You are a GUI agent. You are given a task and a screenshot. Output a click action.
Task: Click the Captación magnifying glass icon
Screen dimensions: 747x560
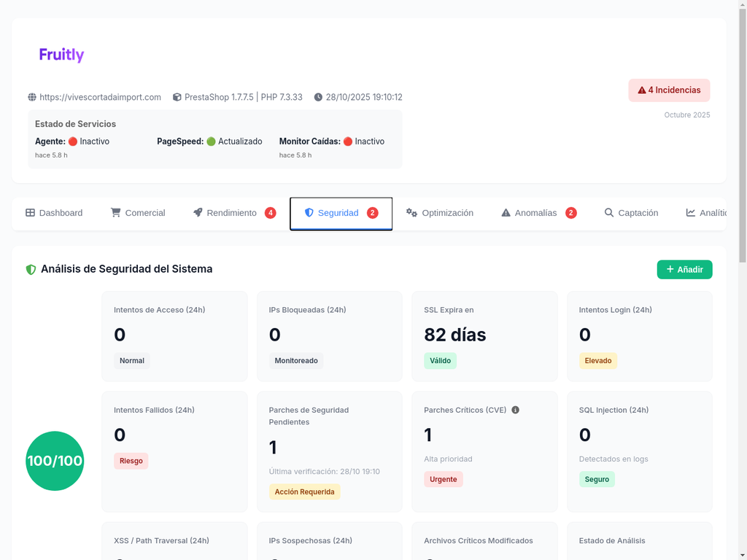[608, 213]
